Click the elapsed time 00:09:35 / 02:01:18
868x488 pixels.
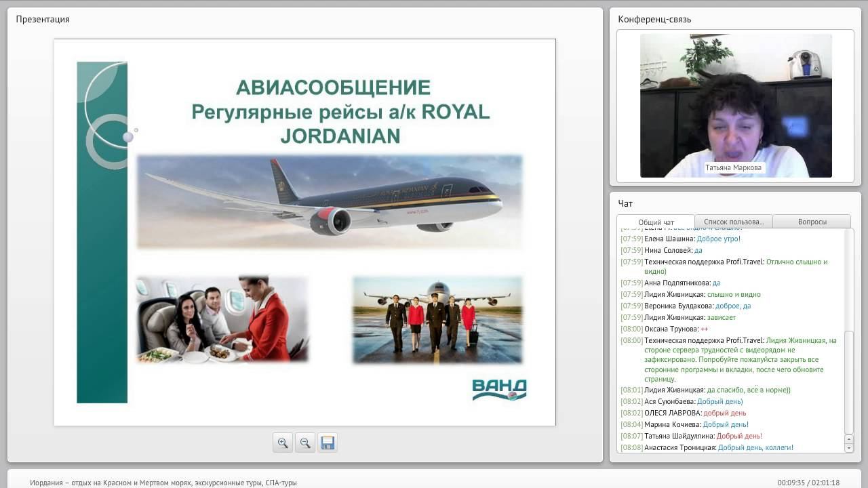(808, 483)
